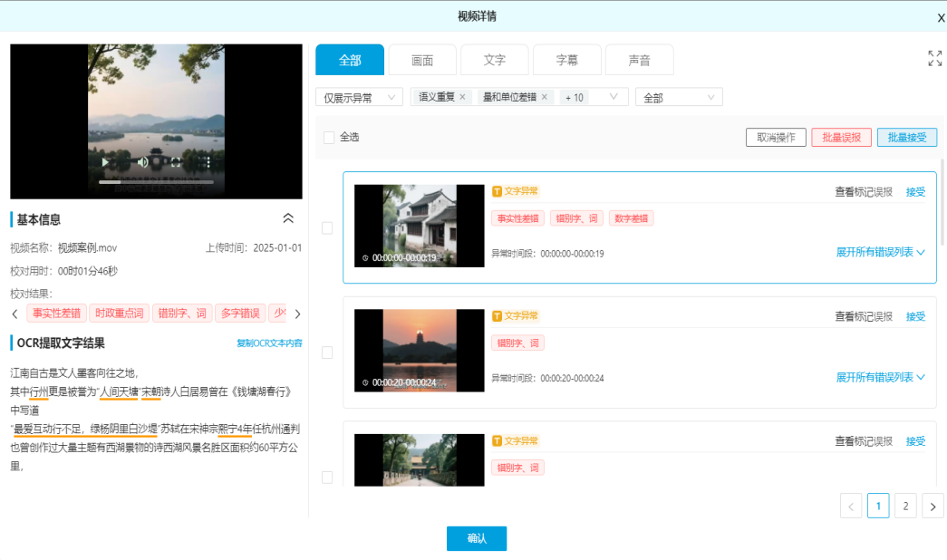Tick the checkbox for the second anomaly item
This screenshot has width=947, height=560.
327,352
